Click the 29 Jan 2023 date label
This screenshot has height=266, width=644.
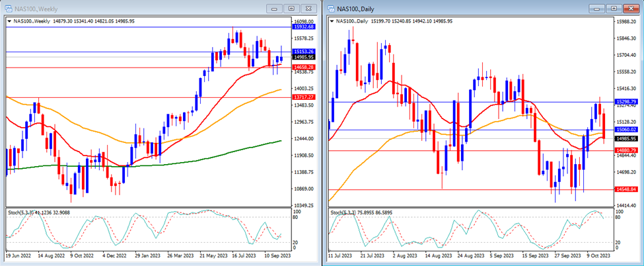(x=147, y=255)
